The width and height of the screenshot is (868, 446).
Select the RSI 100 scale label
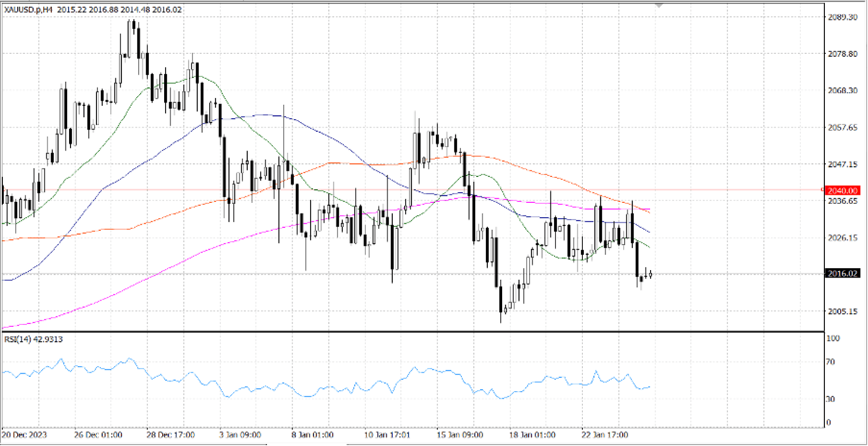tap(833, 338)
